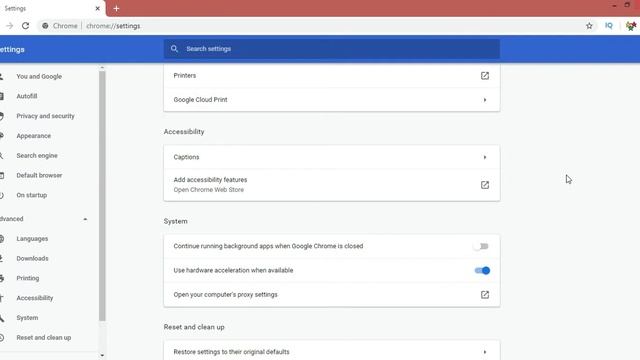Image resolution: width=640 pixels, height=360 pixels.
Task: Click Restore settings to their original defaults
Action: [x=331, y=351]
